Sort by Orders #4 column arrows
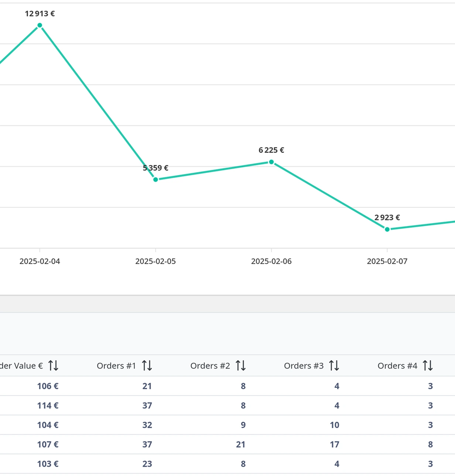The image size is (455, 476). click(428, 366)
